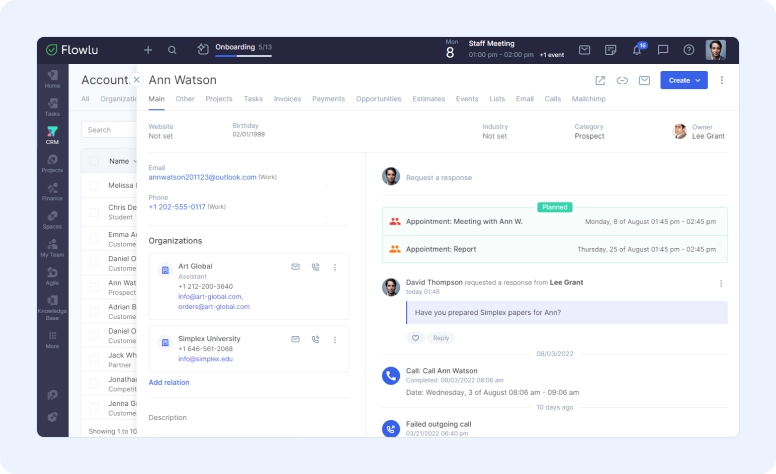776x474 pixels.
Task: Click the Onboarding checklist icon
Action: pos(203,49)
